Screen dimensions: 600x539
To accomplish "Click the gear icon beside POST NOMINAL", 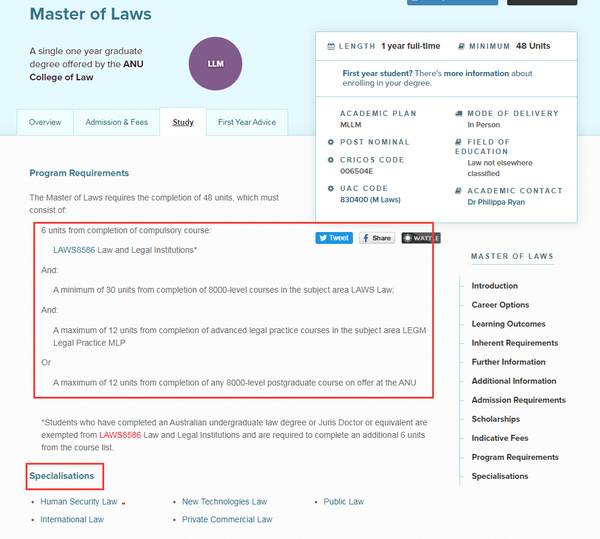I will [x=331, y=142].
